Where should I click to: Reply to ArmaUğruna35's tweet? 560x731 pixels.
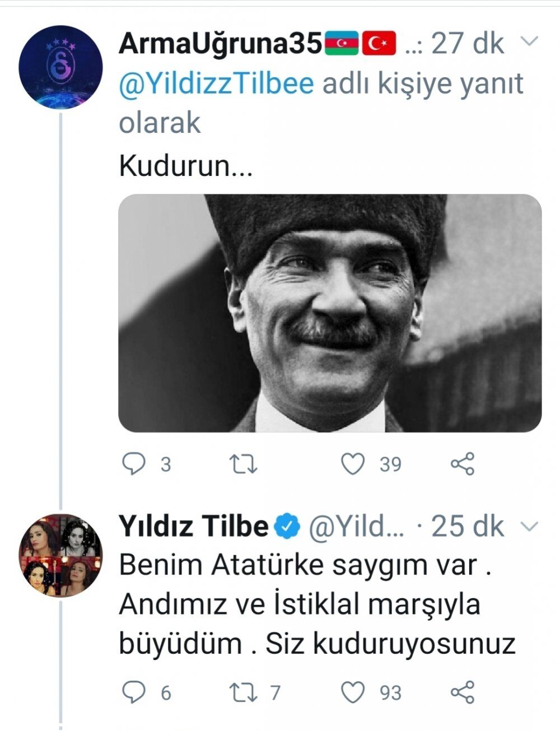134,464
